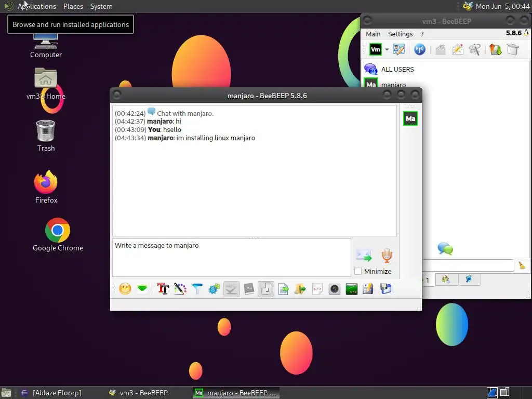Toggle the Aa dictionary book button
Screen dimensions: 532x399
coord(249,289)
